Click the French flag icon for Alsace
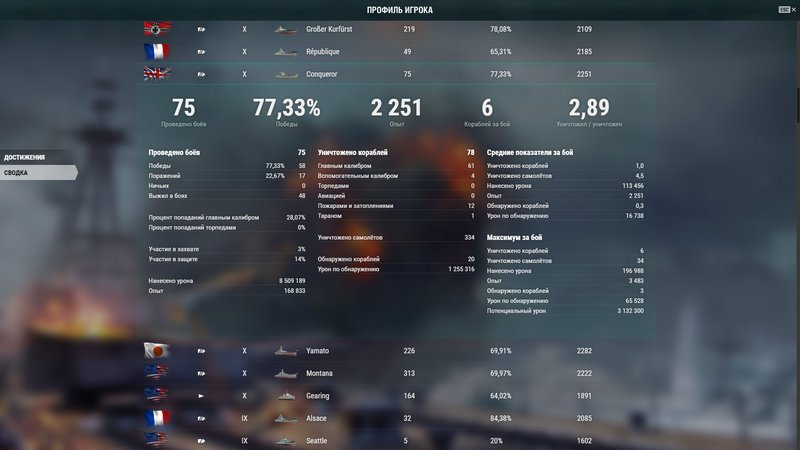This screenshot has height=450, width=800. pos(157,418)
